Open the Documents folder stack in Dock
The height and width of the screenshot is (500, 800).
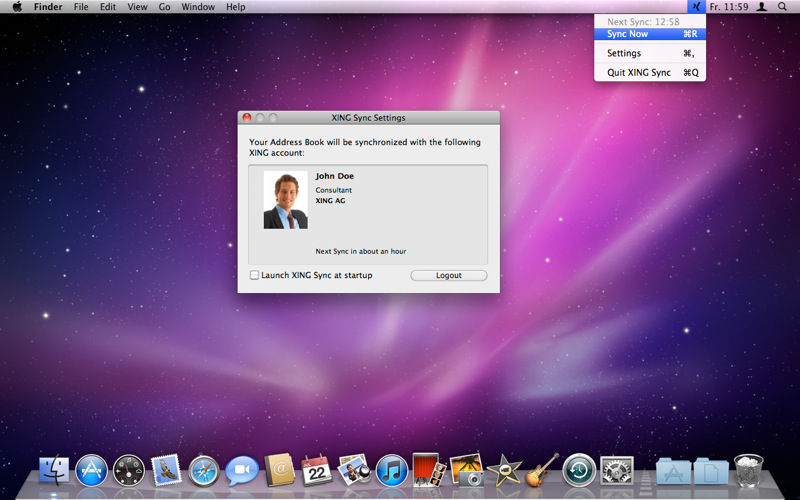tap(711, 470)
